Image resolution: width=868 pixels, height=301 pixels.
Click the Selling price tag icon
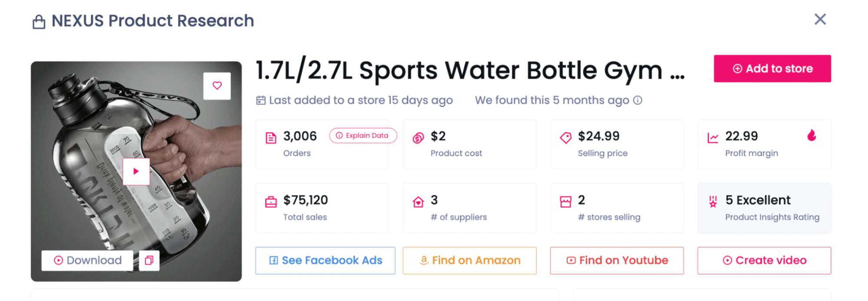tap(565, 138)
